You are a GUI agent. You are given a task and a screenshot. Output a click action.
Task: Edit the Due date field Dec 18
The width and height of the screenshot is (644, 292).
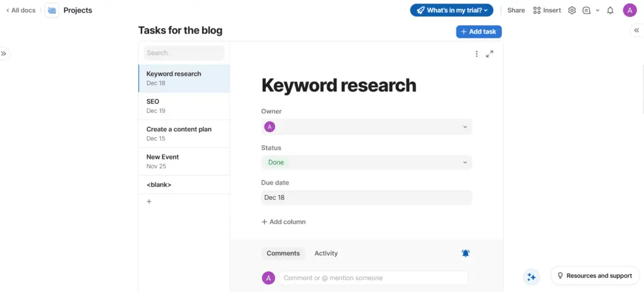(x=367, y=197)
